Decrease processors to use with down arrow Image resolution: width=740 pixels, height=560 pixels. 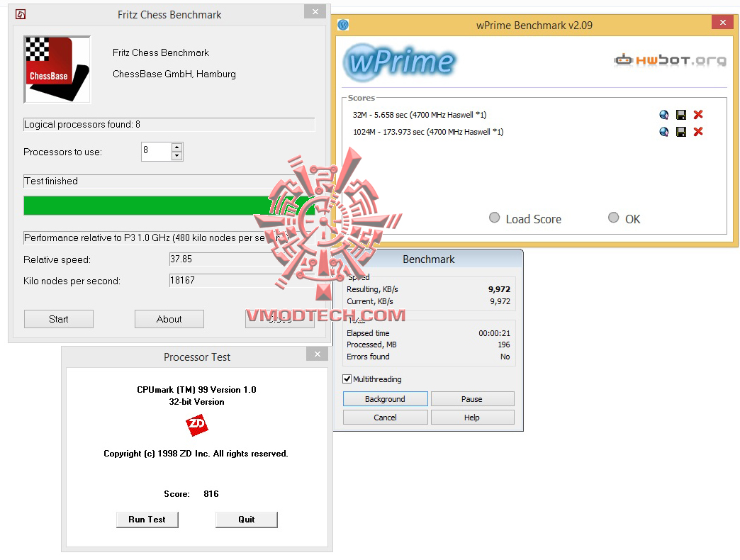coord(177,156)
